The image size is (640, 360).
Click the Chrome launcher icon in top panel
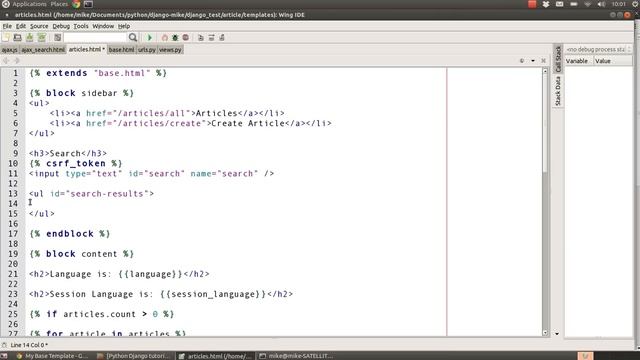point(76,4)
